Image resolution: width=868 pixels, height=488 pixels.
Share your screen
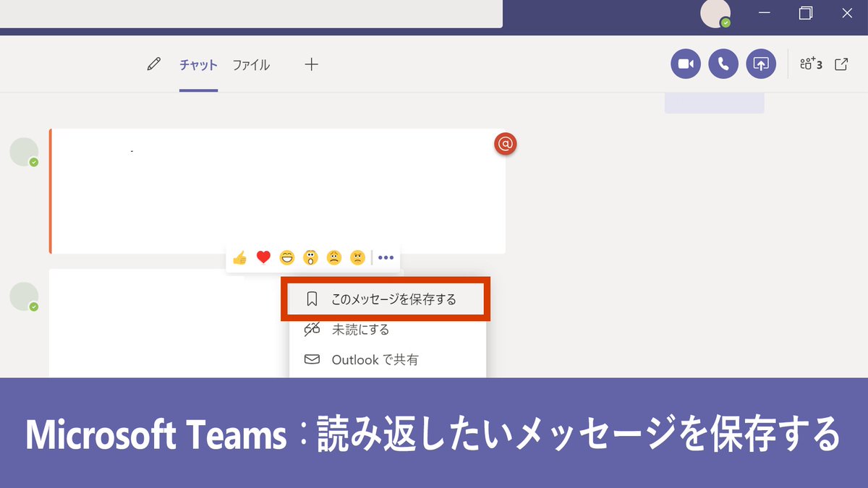761,64
